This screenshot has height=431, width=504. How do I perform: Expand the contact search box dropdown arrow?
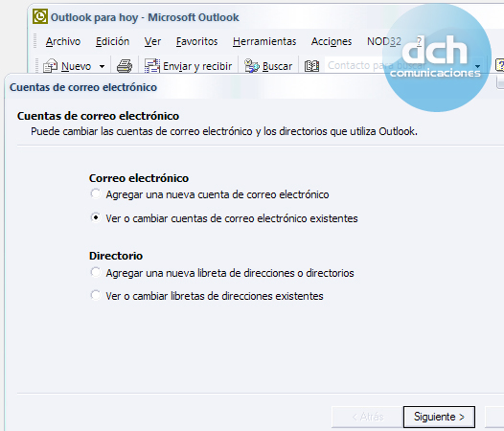click(x=477, y=66)
